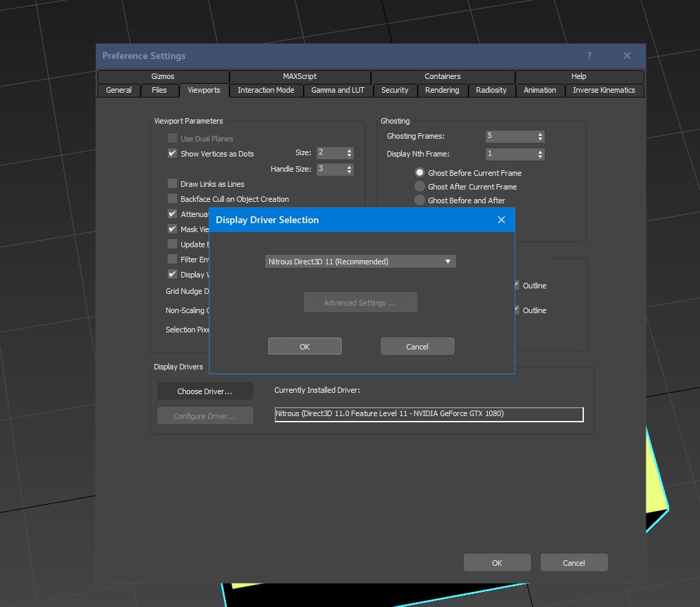Viewport: 700px width, 607px height.
Task: Enable Backface Cull on Object Creation
Action: click(172, 199)
